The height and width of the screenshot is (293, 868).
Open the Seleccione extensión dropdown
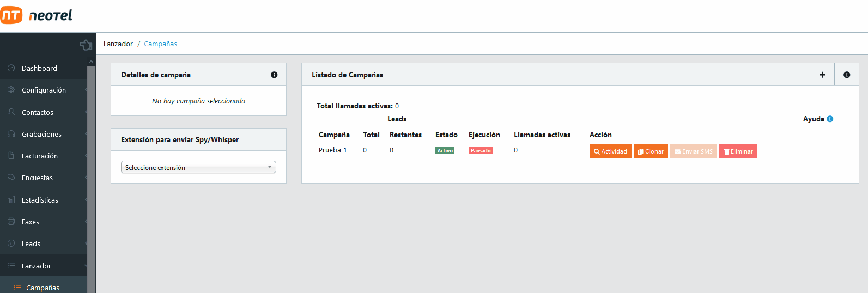coord(198,167)
